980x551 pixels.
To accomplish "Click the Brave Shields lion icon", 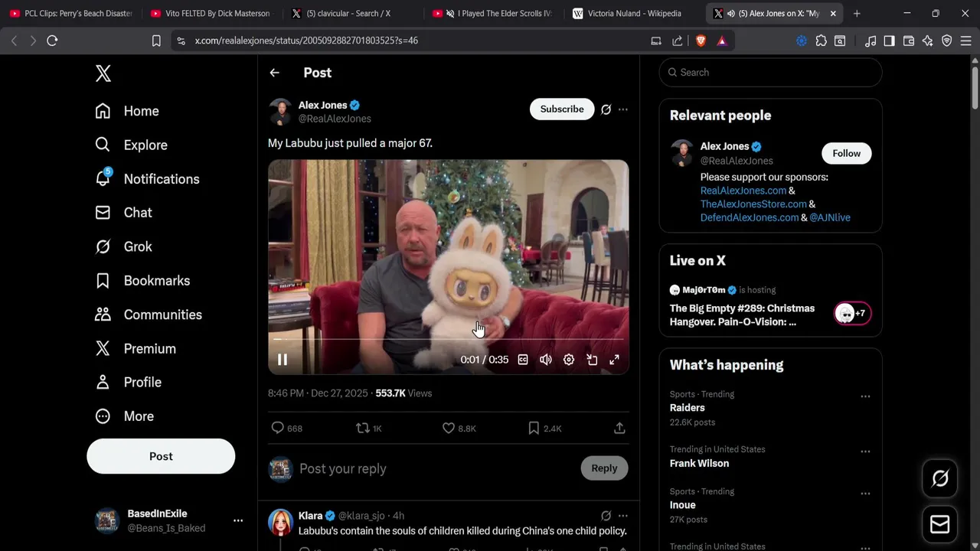I will [x=701, y=41].
